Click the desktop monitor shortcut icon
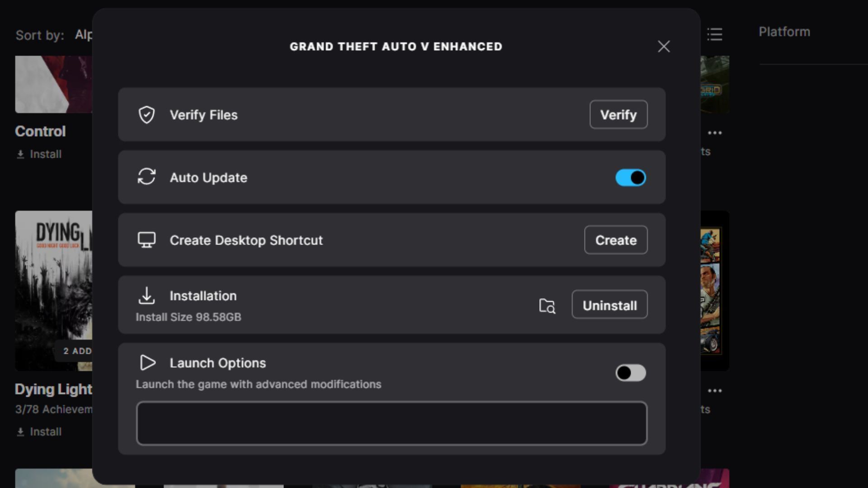This screenshot has width=868, height=488. 146,240
